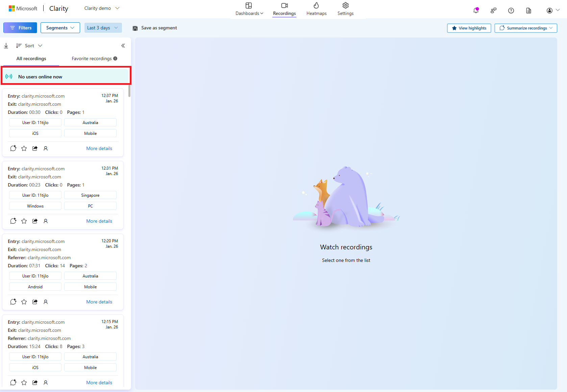Open the help question mark icon
This screenshot has height=392, width=567.
point(511,10)
